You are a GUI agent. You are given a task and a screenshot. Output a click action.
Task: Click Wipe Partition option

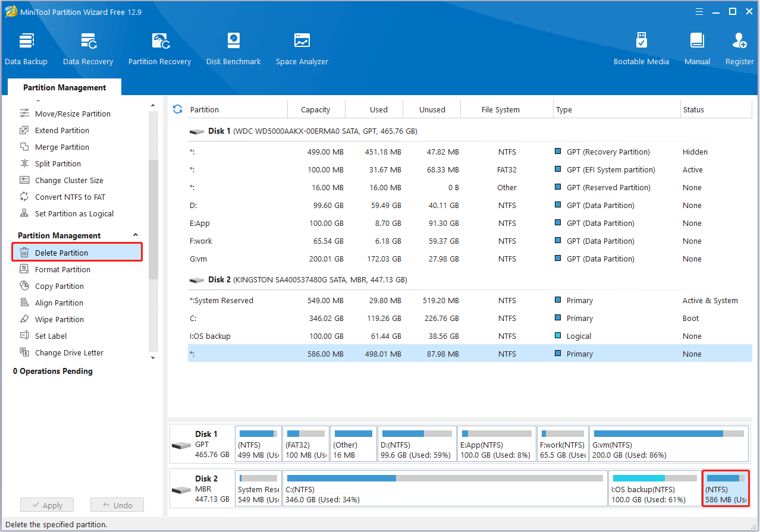click(59, 319)
